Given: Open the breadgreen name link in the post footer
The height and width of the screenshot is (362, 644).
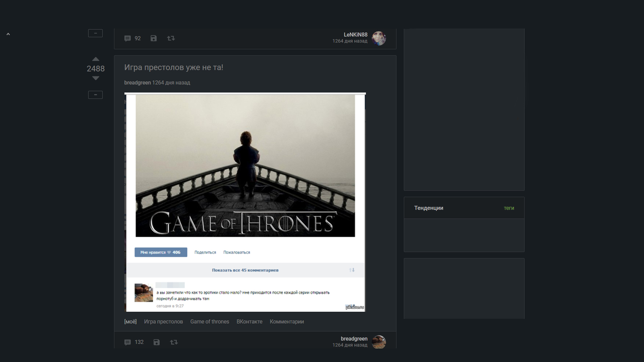Looking at the screenshot, I should click(354, 339).
